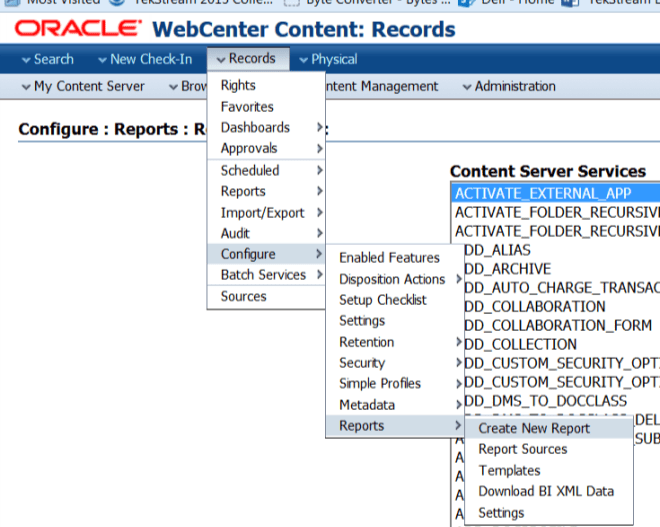
Task: Click the Administration arrow icon
Action: click(467, 87)
